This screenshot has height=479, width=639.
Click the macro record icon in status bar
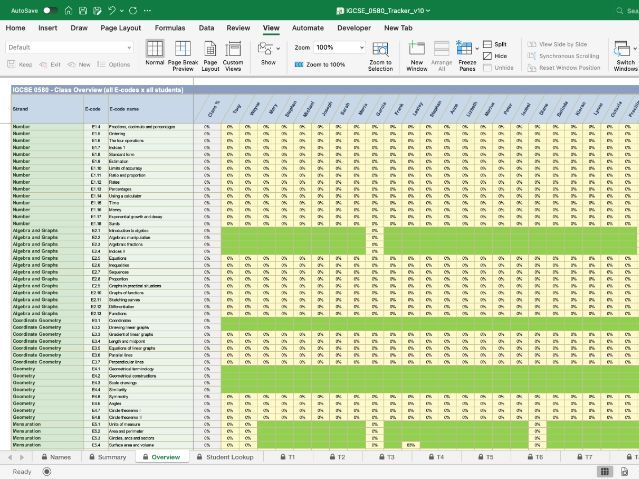(x=47, y=472)
